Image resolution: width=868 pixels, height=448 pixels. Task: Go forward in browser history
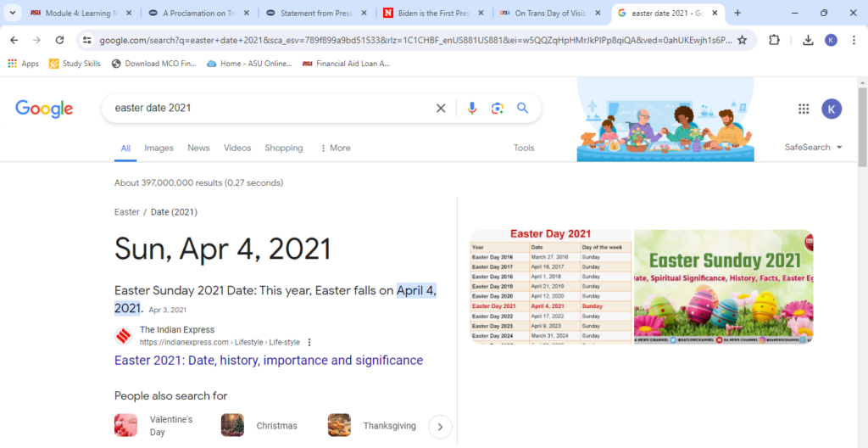37,40
